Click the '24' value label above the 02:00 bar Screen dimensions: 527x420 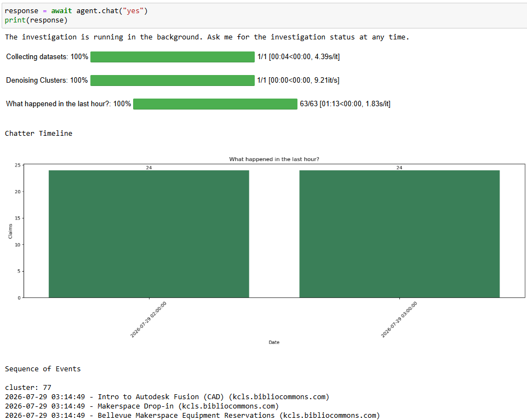point(149,168)
